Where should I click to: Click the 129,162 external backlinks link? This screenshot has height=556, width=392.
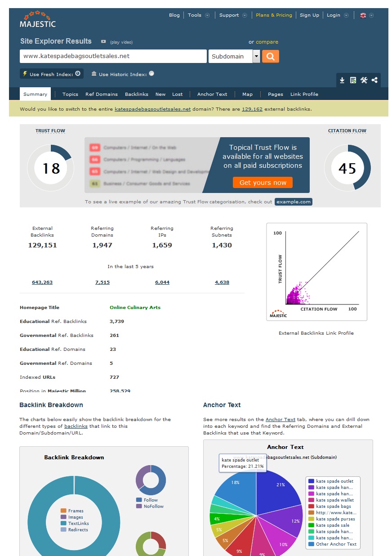252,109
